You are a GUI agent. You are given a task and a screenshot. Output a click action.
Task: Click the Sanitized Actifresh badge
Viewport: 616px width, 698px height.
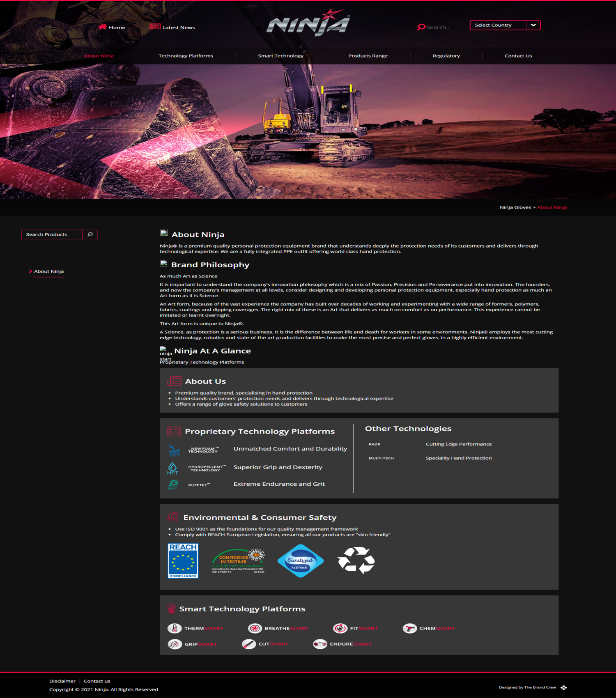tap(301, 561)
